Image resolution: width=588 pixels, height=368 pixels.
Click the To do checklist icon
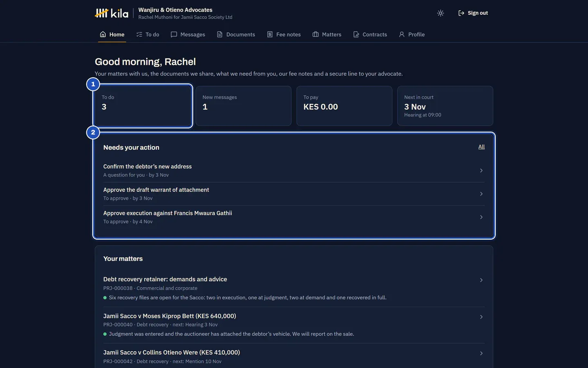coord(139,34)
